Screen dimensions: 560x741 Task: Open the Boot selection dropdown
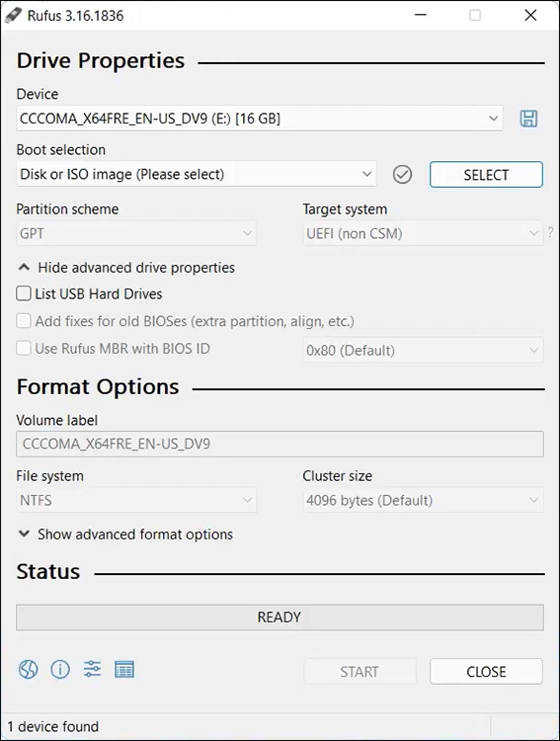197,174
